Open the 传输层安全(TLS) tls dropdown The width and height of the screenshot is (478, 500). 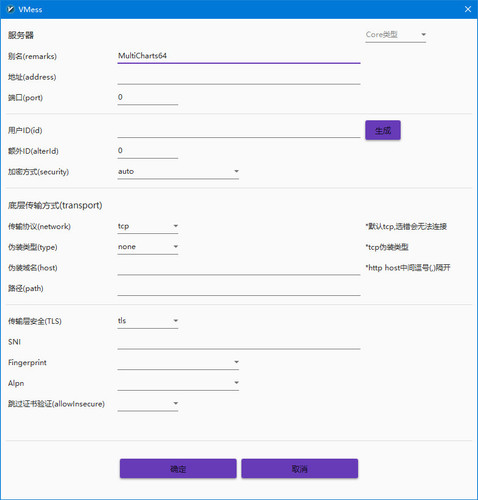(x=148, y=321)
